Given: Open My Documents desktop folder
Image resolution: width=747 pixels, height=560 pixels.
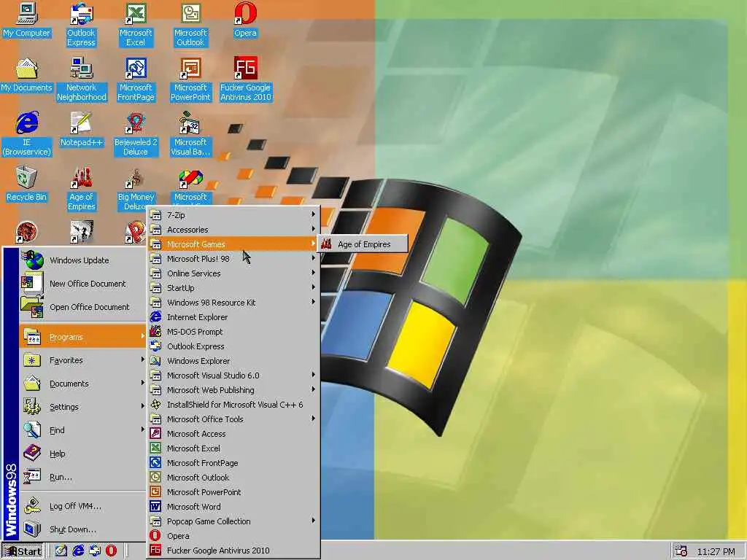Looking at the screenshot, I should (x=27, y=75).
